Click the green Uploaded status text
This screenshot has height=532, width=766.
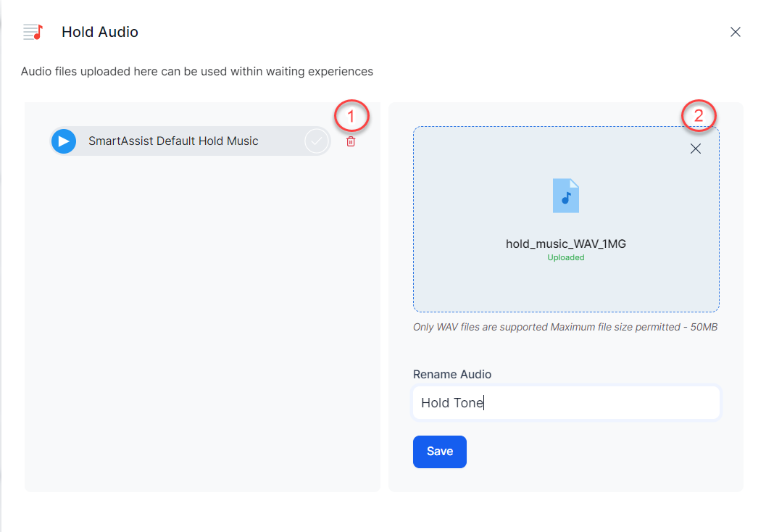click(x=566, y=257)
